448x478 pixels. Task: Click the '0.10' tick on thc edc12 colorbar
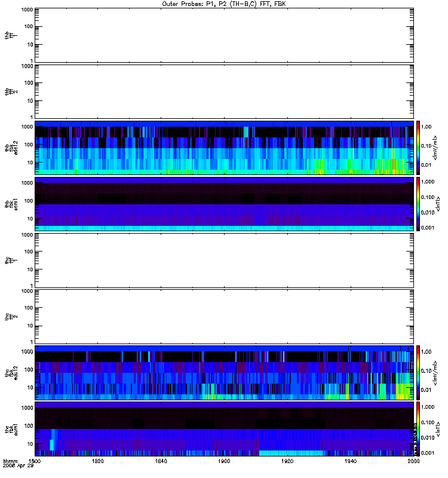[426, 370]
